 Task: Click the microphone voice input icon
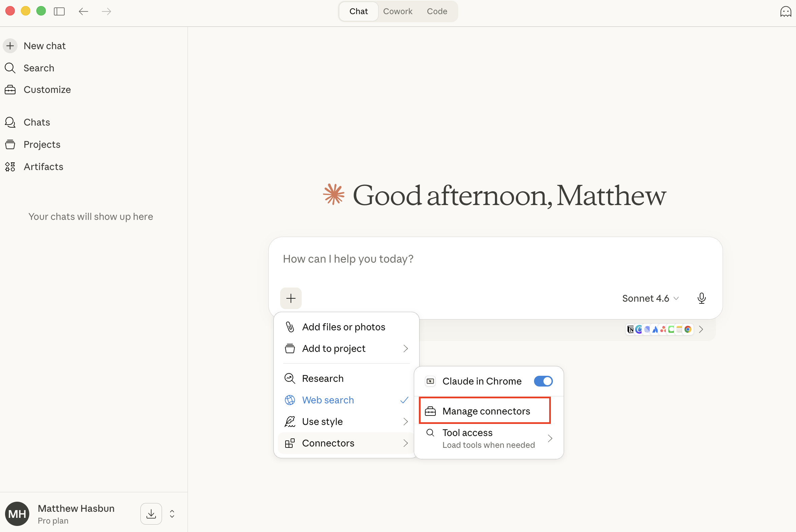click(x=701, y=298)
